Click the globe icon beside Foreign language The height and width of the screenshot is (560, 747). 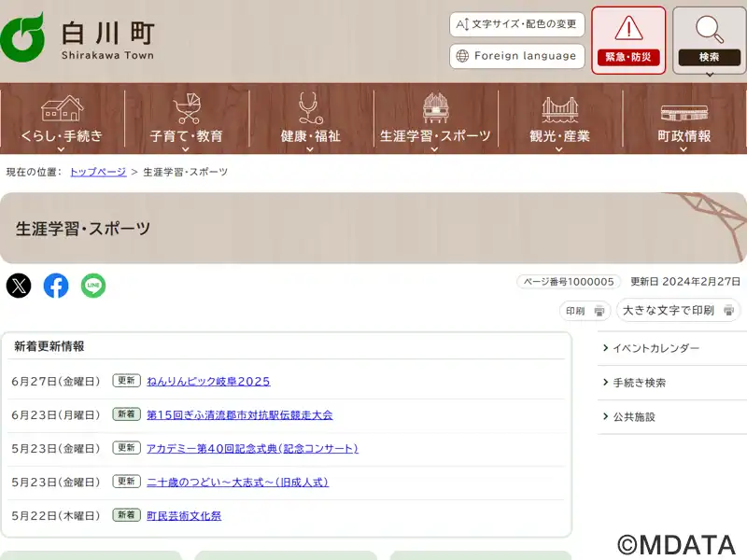pyautogui.click(x=462, y=56)
